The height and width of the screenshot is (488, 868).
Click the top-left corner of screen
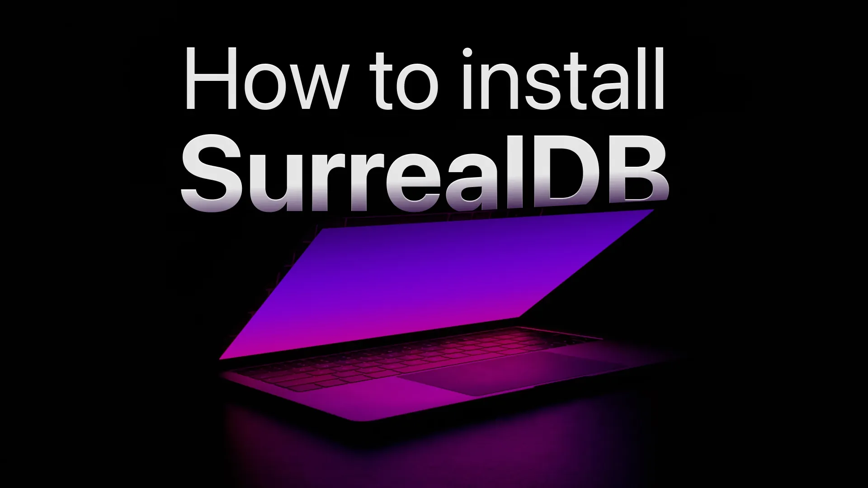[x=0, y=0]
